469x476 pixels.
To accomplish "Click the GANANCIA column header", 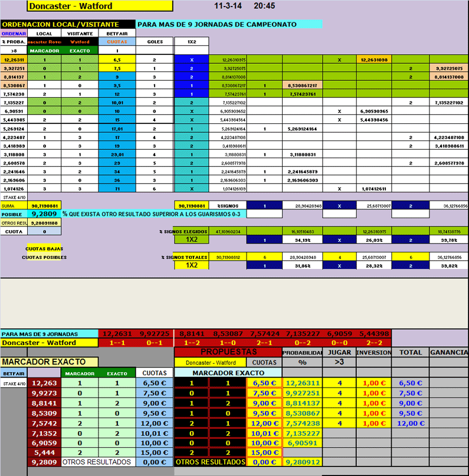I will [x=449, y=353].
